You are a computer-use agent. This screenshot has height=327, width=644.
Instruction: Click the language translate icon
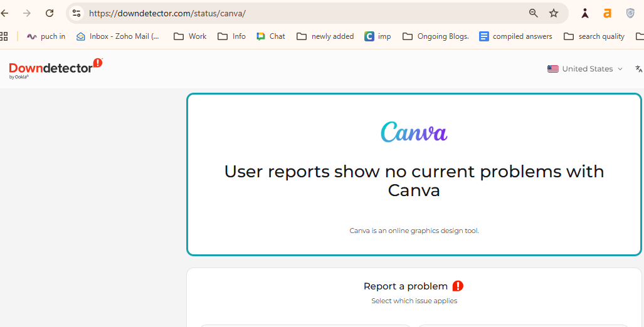click(x=638, y=69)
